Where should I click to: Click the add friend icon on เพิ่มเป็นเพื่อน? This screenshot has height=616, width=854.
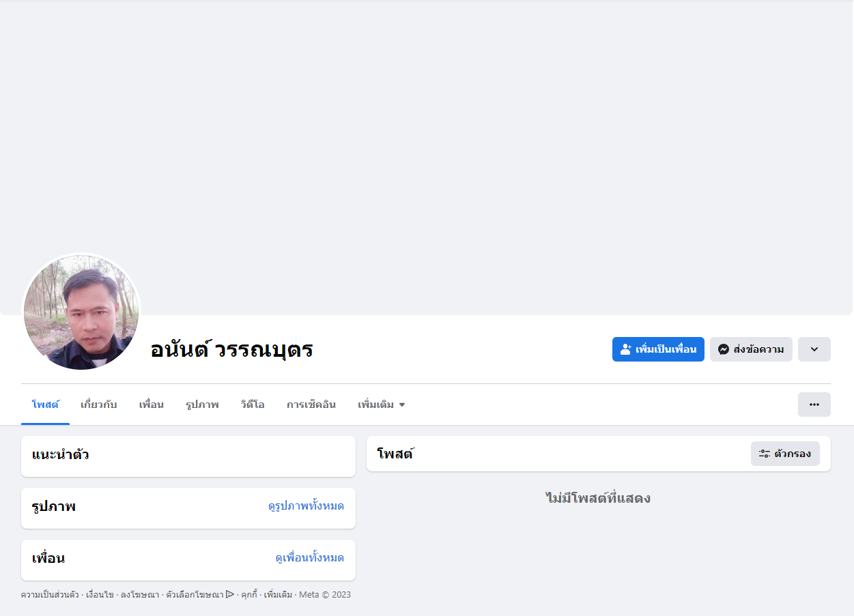[x=625, y=349]
